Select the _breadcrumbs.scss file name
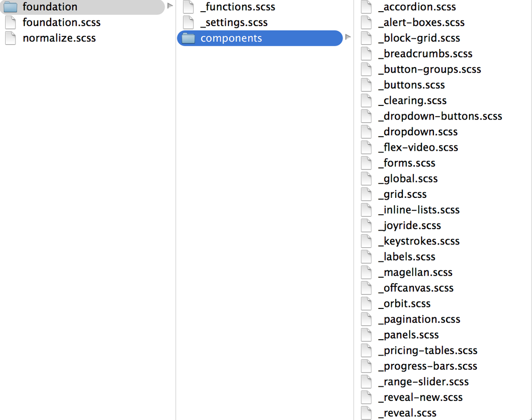The height and width of the screenshot is (420, 532). point(426,54)
